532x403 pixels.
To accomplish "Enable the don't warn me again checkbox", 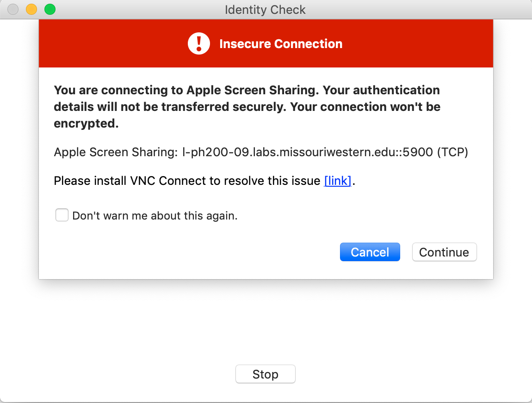I will 62,215.
